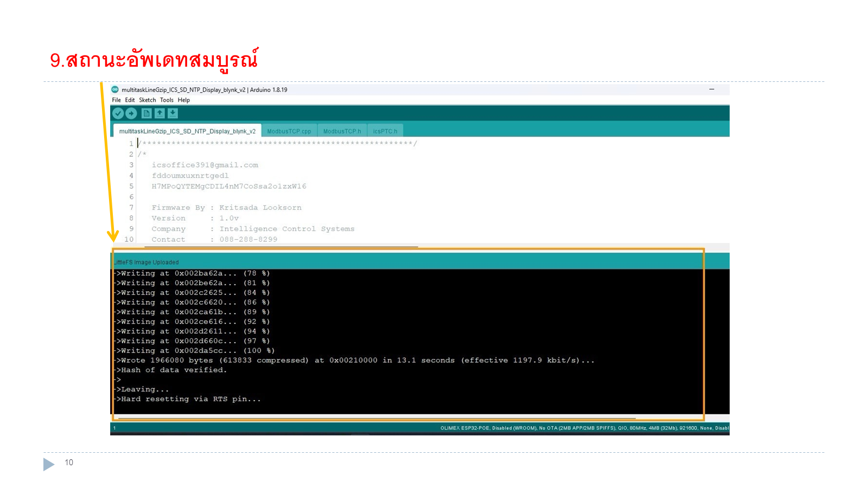Click editor line number 6 in the gutter
Screen dimensions: 868x488
tap(131, 197)
